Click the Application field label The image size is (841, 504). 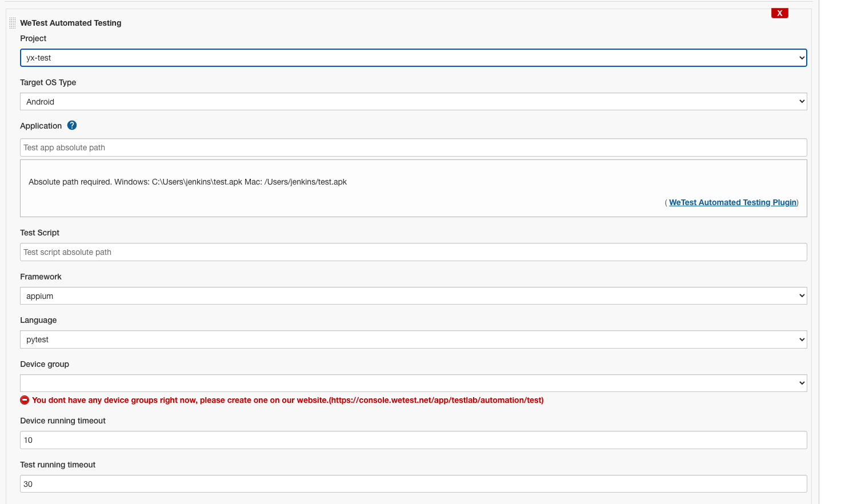coord(41,126)
